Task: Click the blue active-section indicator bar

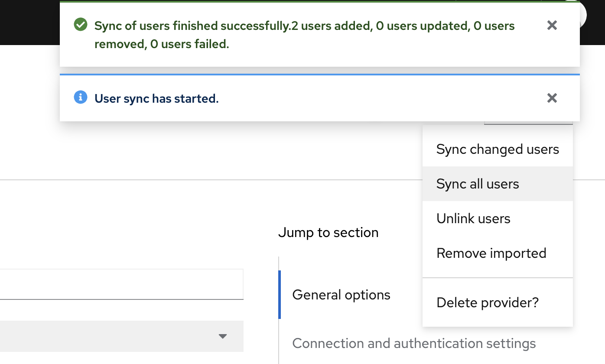Action: click(280, 295)
